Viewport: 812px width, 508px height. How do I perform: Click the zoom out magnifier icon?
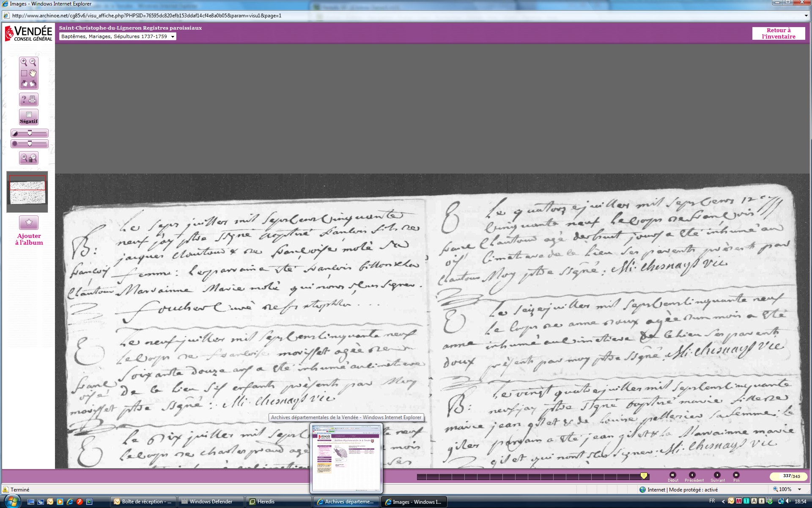click(x=33, y=62)
